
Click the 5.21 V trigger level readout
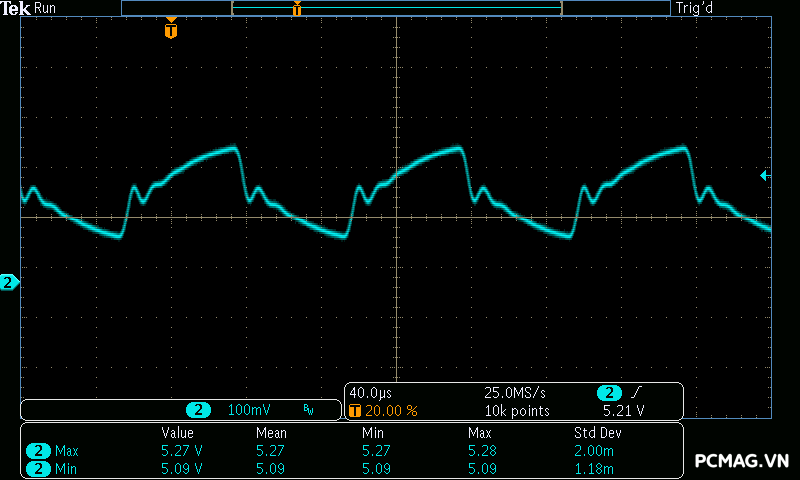click(x=623, y=411)
